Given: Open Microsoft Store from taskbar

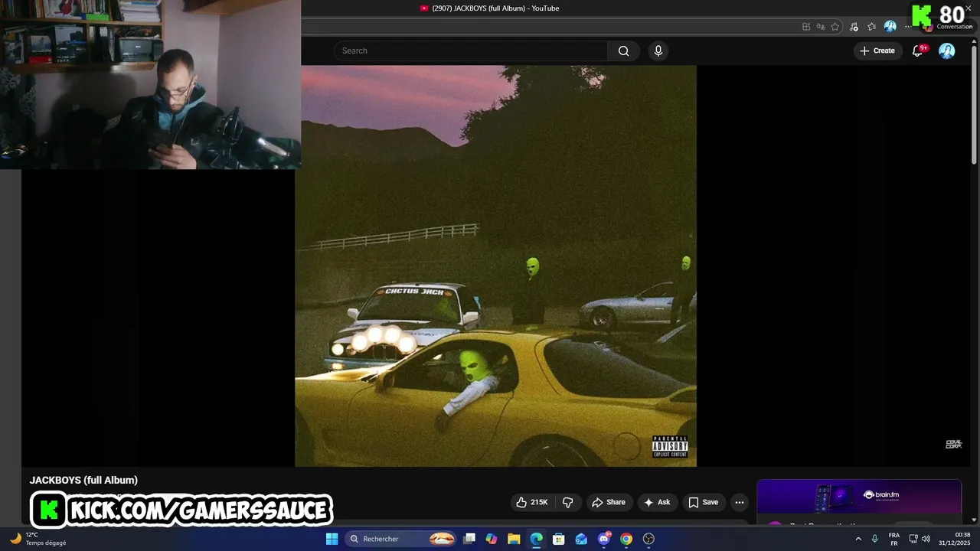Looking at the screenshot, I should (x=559, y=539).
